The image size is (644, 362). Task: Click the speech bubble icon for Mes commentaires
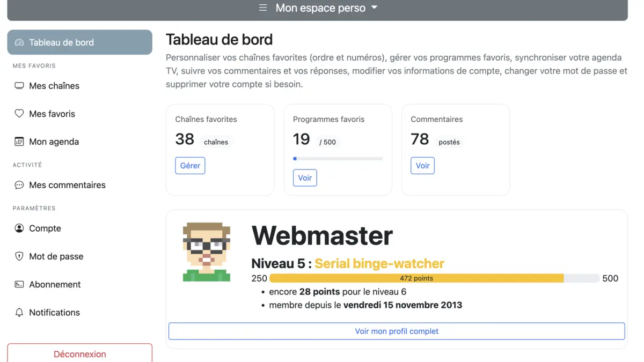(19, 184)
